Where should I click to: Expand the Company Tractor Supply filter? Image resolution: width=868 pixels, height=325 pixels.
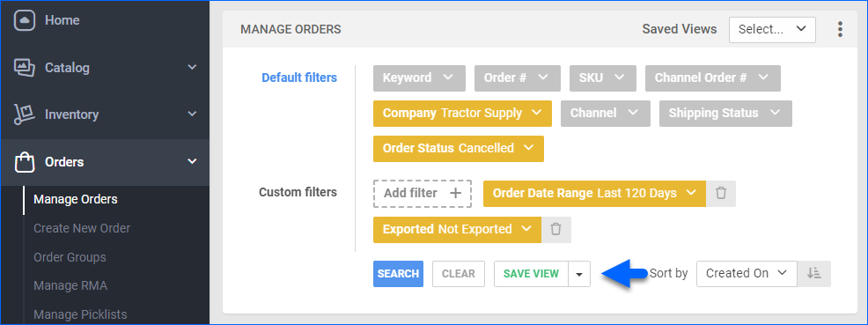(462, 114)
